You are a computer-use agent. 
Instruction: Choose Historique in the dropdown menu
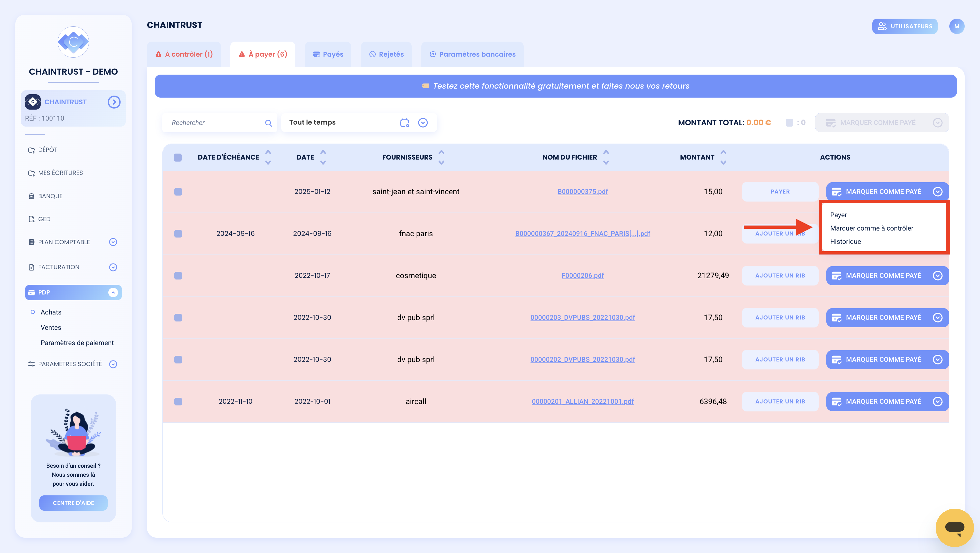845,242
